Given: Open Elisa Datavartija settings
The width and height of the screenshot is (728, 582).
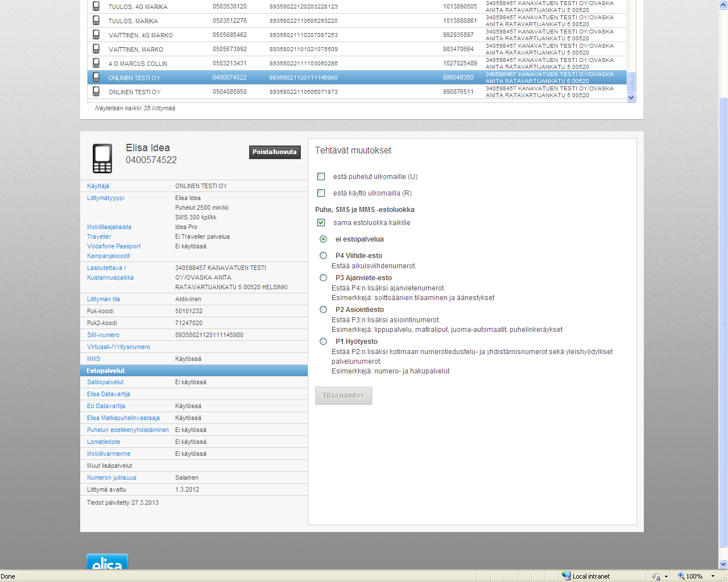Looking at the screenshot, I should click(x=109, y=394).
